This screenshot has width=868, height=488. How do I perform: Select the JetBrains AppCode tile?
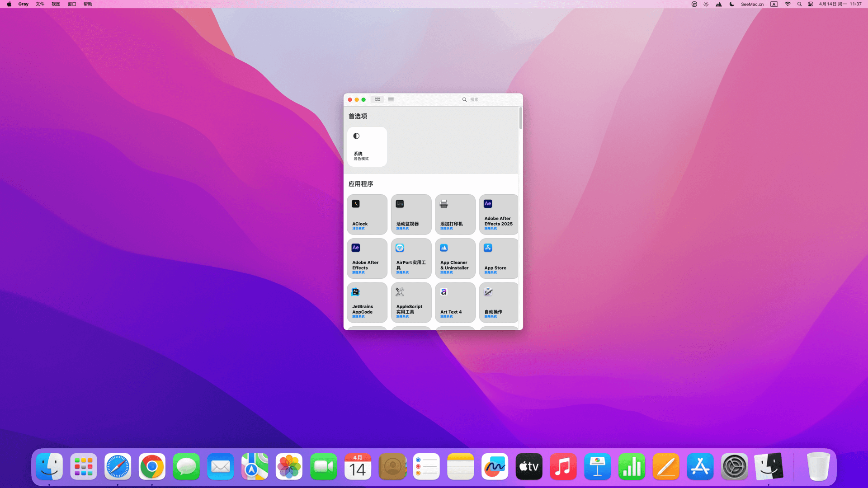[367, 302]
